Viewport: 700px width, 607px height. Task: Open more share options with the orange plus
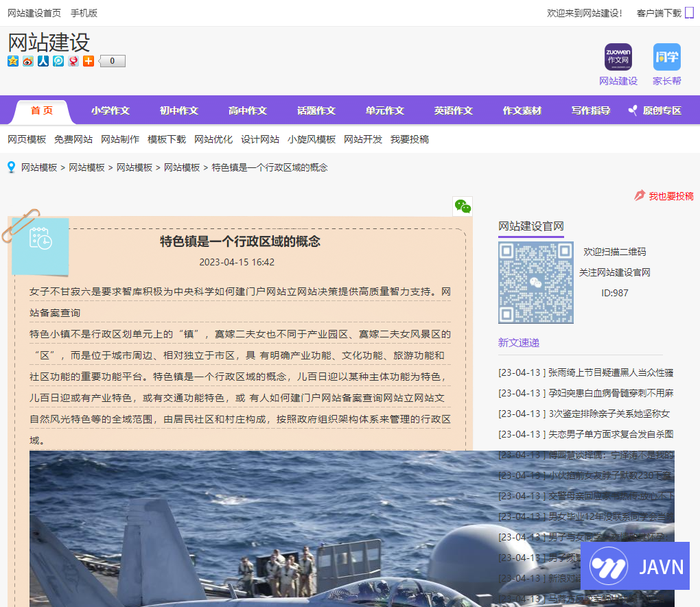click(89, 61)
